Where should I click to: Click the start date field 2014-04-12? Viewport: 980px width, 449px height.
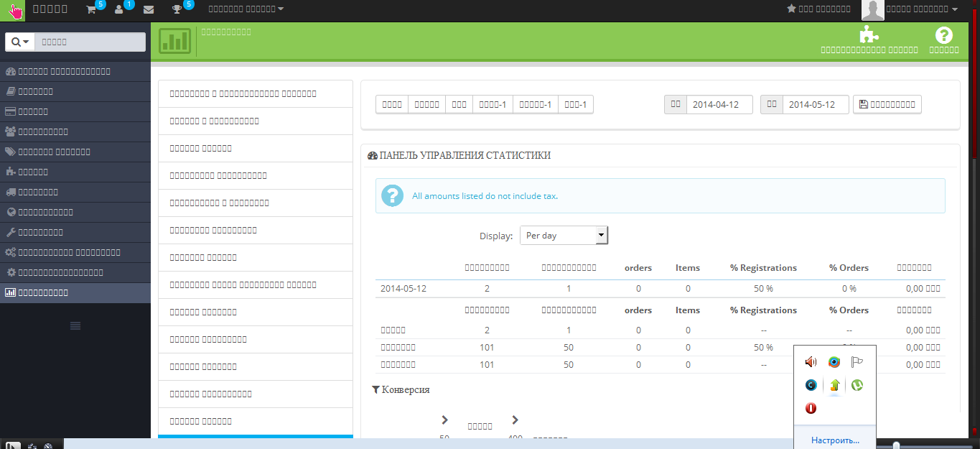click(719, 104)
